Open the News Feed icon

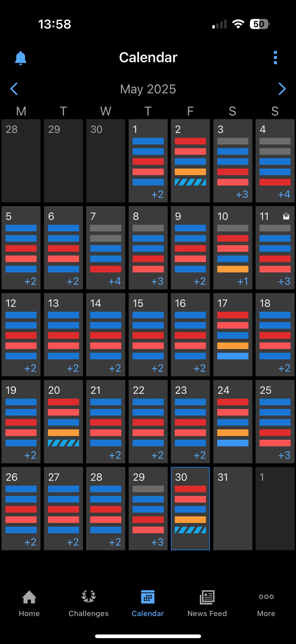[x=207, y=597]
